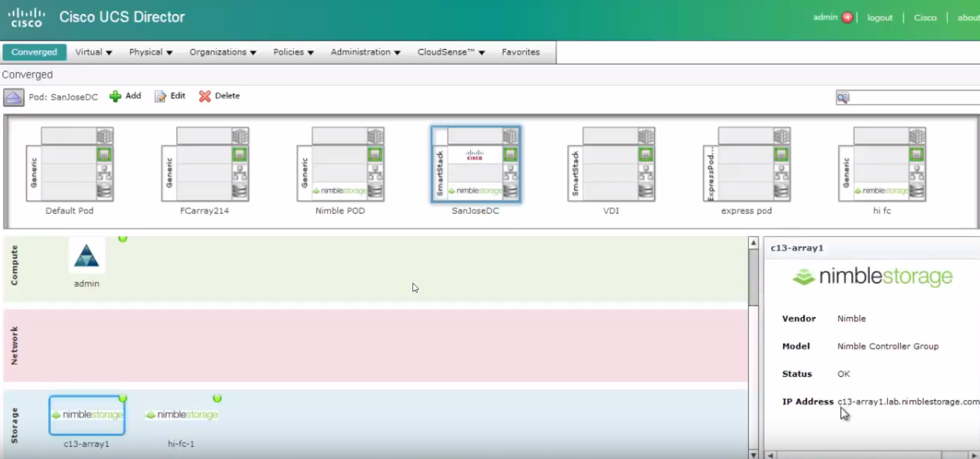This screenshot has width=980, height=459.
Task: Select the express pod icon
Action: pyautogui.click(x=747, y=165)
